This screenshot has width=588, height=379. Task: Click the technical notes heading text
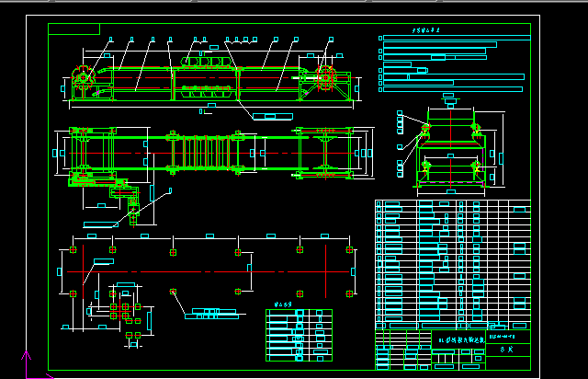point(425,30)
